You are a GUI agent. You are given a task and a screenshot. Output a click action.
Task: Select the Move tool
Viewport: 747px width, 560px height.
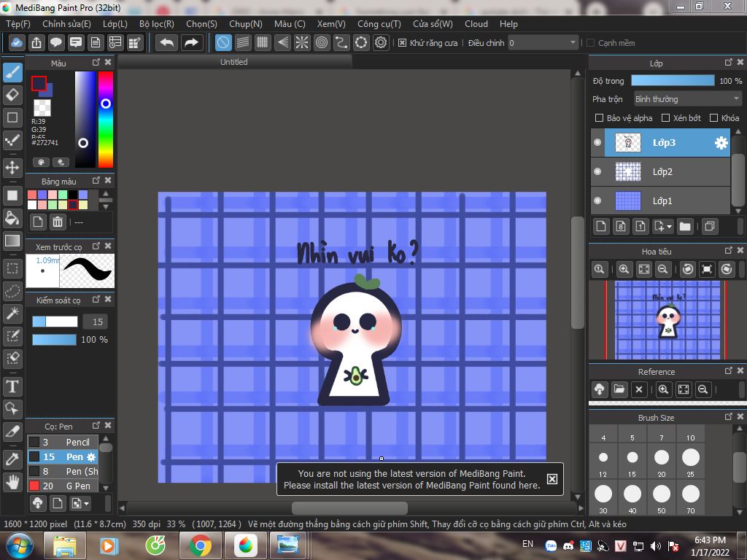13,167
